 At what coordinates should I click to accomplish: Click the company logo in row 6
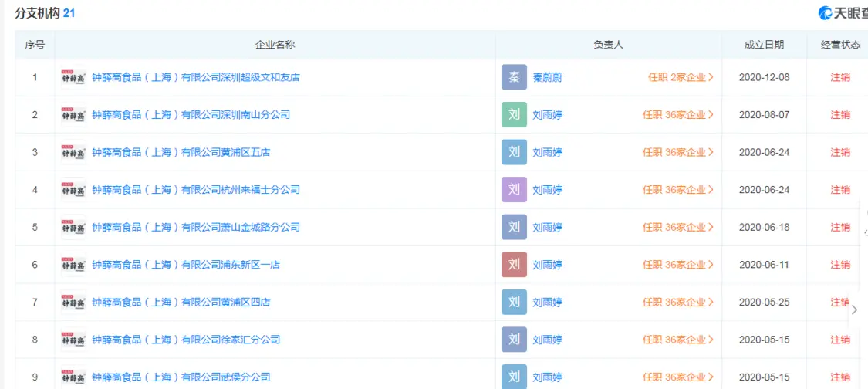pyautogui.click(x=73, y=265)
